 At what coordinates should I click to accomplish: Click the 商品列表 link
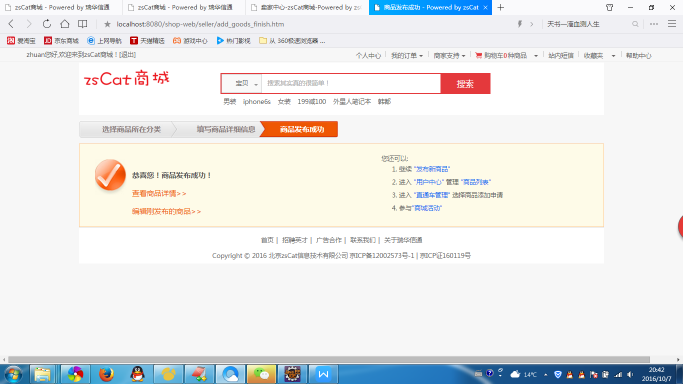(476, 182)
